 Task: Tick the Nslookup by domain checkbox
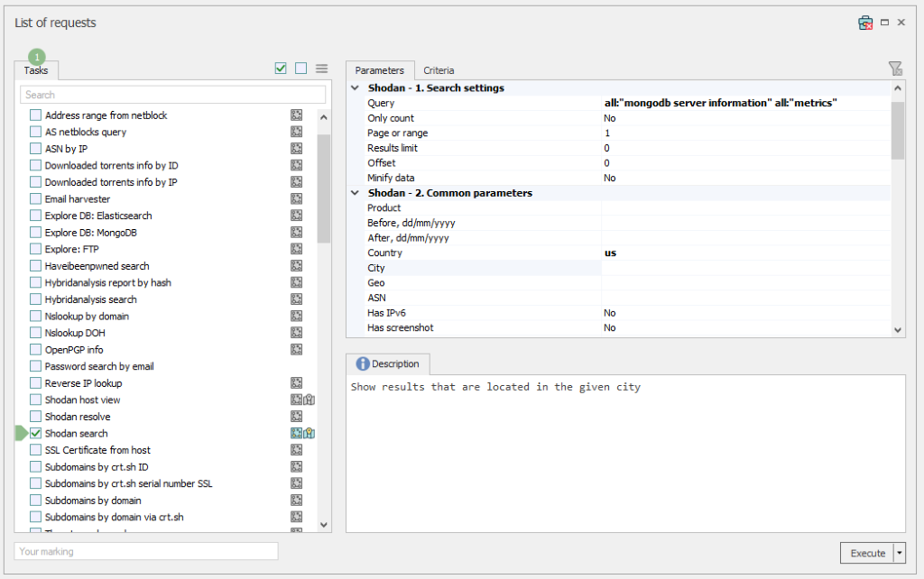click(x=36, y=316)
